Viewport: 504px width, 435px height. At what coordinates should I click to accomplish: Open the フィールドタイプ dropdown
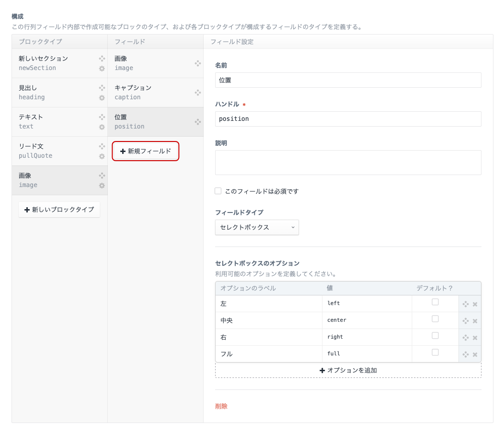(x=257, y=227)
